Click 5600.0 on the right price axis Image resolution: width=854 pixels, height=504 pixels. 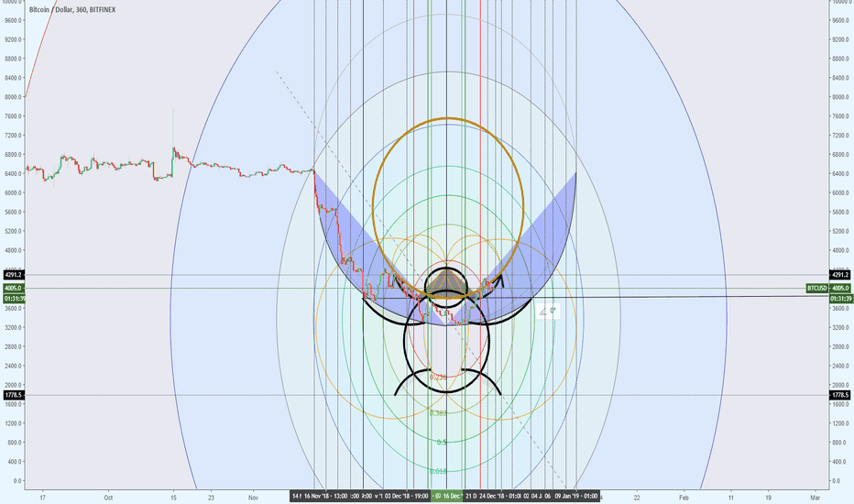point(840,212)
